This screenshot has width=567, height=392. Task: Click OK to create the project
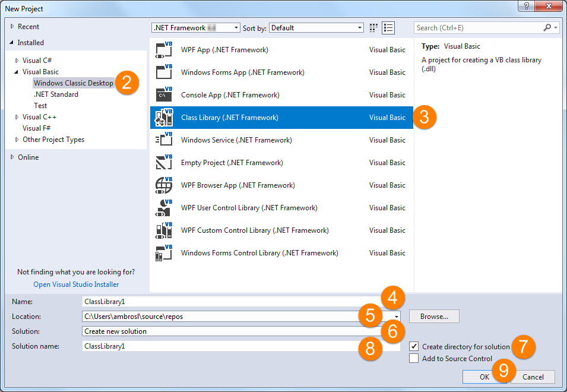click(484, 377)
